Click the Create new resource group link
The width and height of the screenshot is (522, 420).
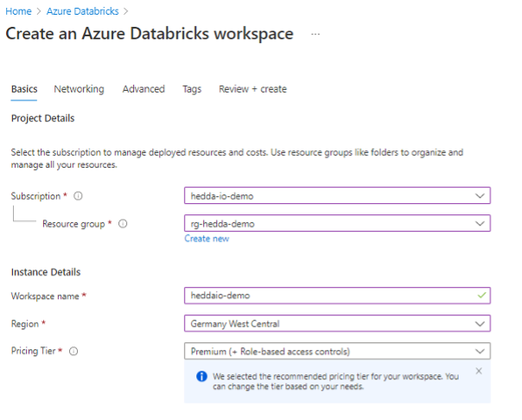pyautogui.click(x=207, y=239)
